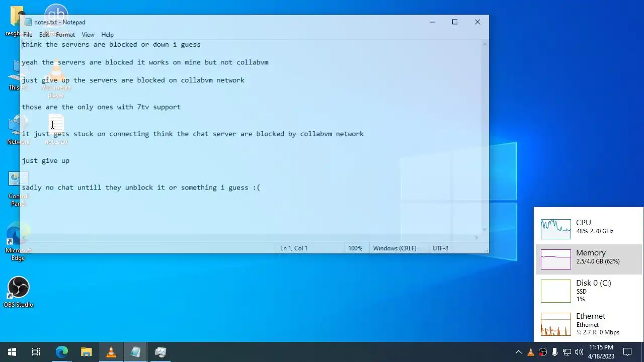Click the Notepad vertical scrollbar up arrow
Image resolution: width=644 pixels, height=362 pixels.
485,45
